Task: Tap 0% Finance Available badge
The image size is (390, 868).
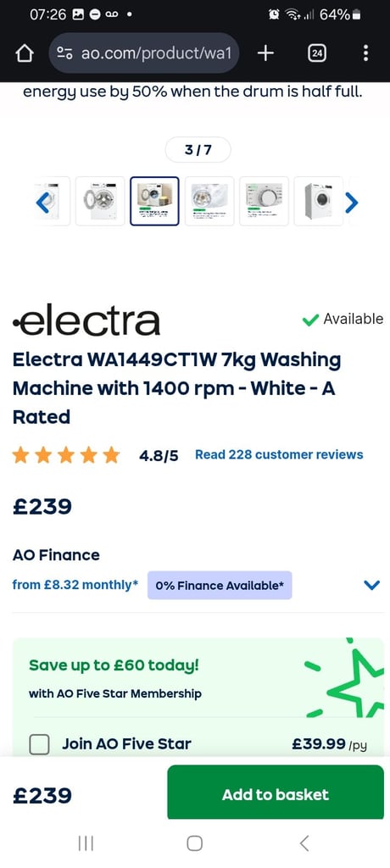Action: [x=220, y=586]
